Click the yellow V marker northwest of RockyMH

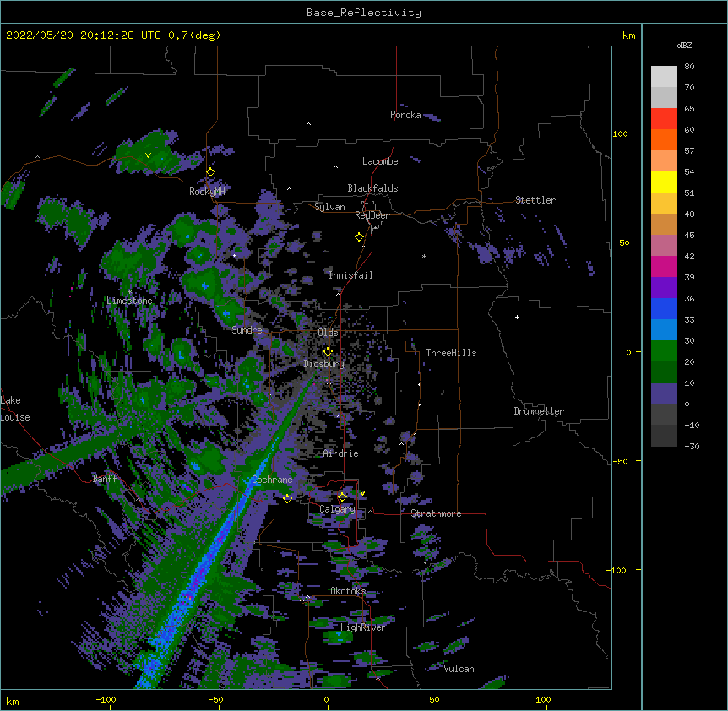tap(148, 155)
